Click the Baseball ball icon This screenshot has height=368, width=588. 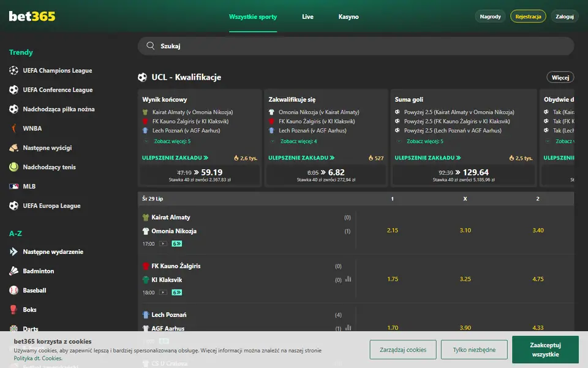tap(13, 290)
